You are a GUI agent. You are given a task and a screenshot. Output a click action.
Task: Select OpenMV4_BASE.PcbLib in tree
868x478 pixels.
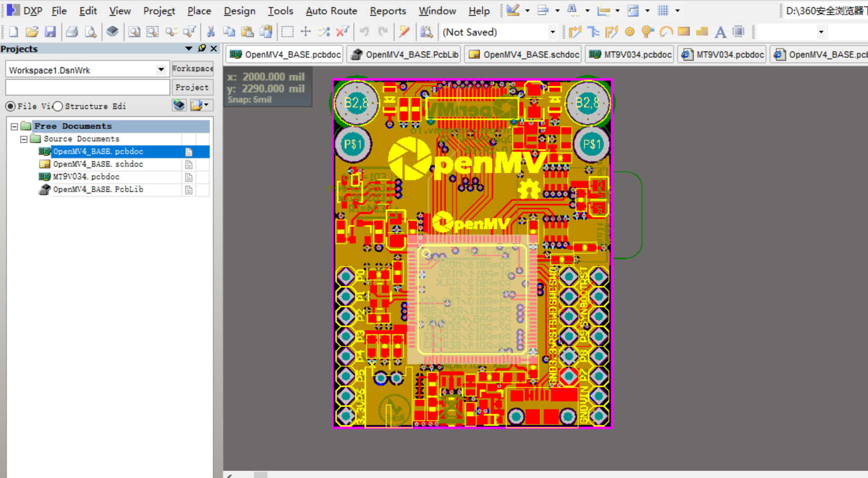click(x=98, y=190)
